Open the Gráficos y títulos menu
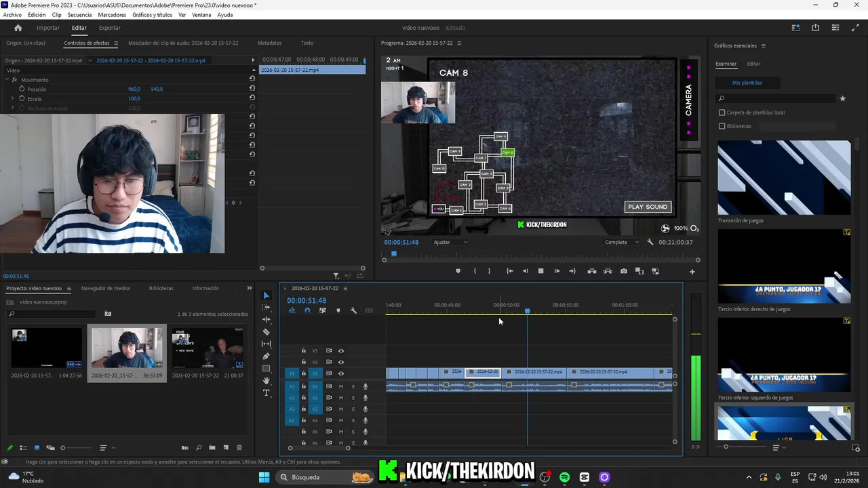Screen dimensions: 868x488 click(152, 15)
